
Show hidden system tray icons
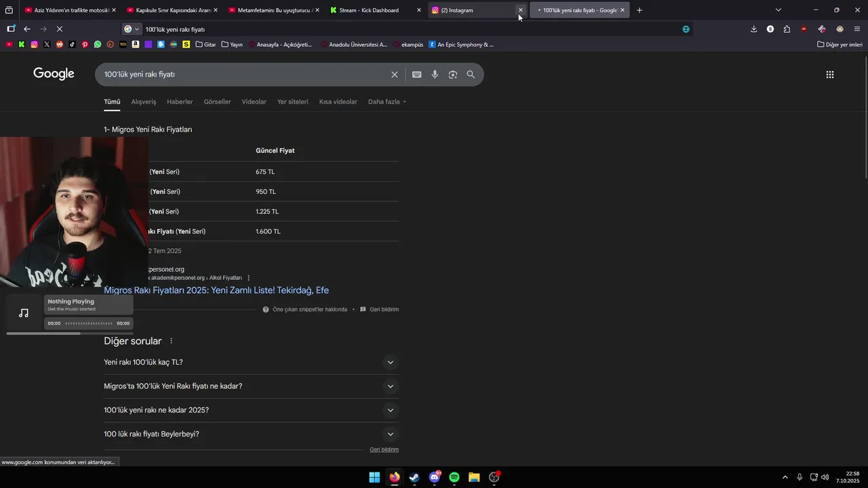point(785,477)
